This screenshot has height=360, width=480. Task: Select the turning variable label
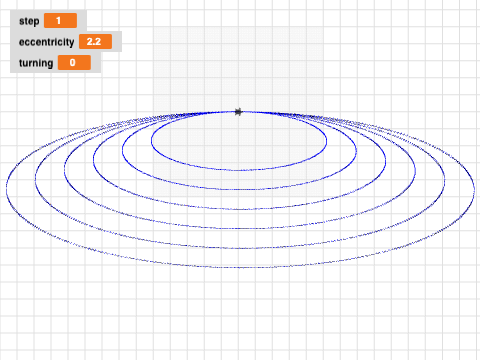point(36,63)
